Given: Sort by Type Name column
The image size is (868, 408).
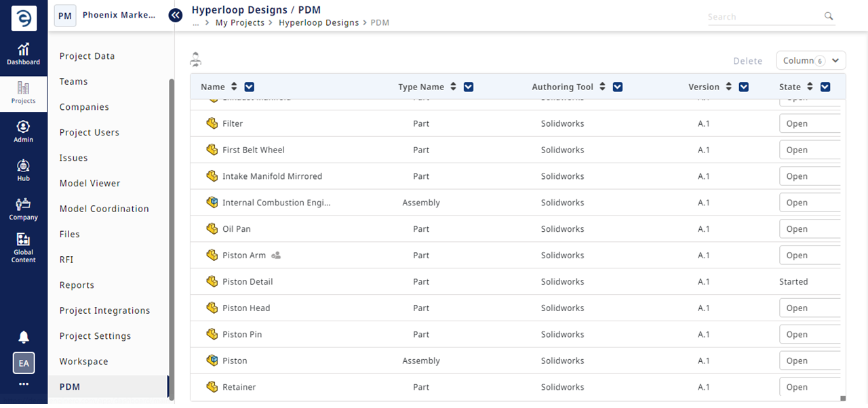Looking at the screenshot, I should pyautogui.click(x=453, y=87).
